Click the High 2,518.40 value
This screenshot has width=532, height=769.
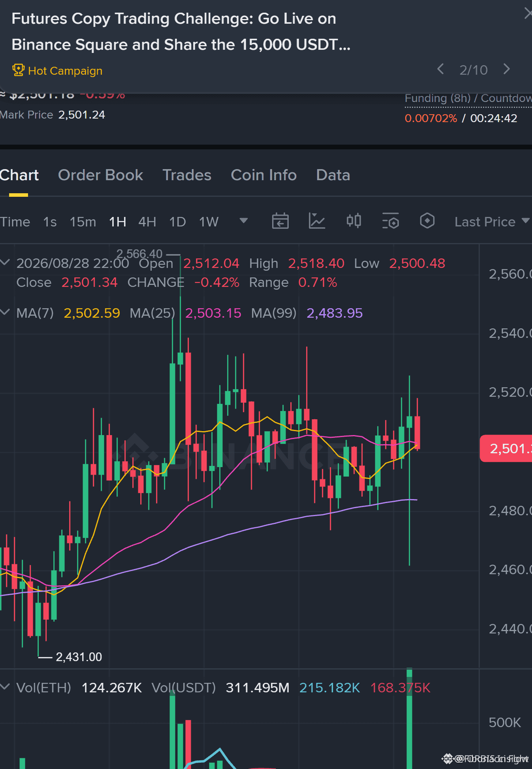coord(316,263)
